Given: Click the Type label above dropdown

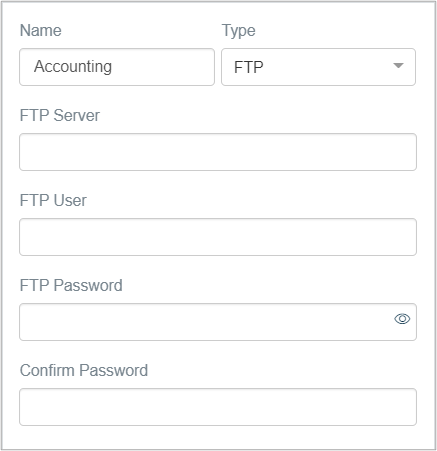Looking at the screenshot, I should point(239,31).
